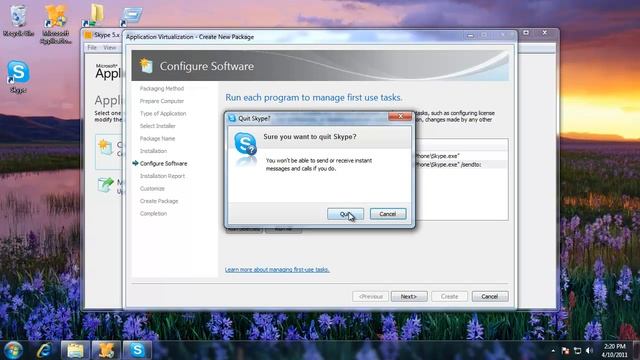Close the Quit Skype dialog with the red X

pos(400,117)
